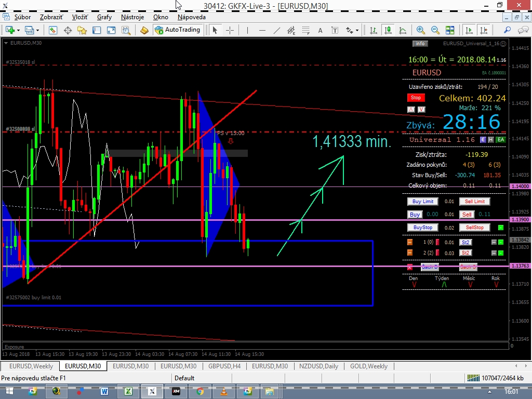
Task: Click the Buy market button
Action: [x=415, y=215]
